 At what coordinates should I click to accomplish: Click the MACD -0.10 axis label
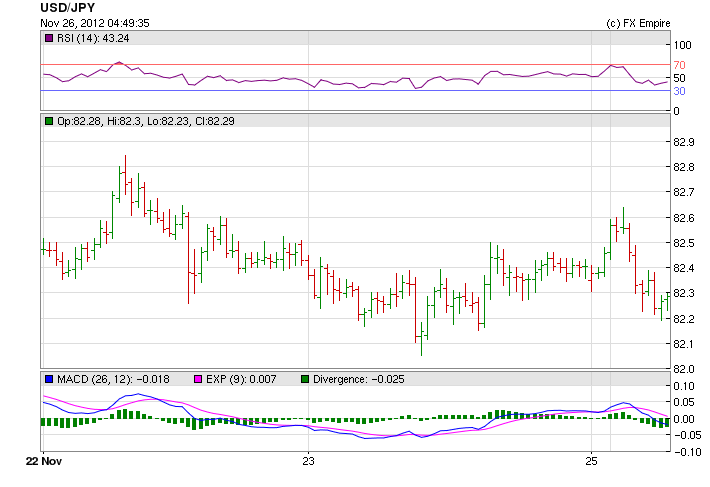[x=688, y=452]
